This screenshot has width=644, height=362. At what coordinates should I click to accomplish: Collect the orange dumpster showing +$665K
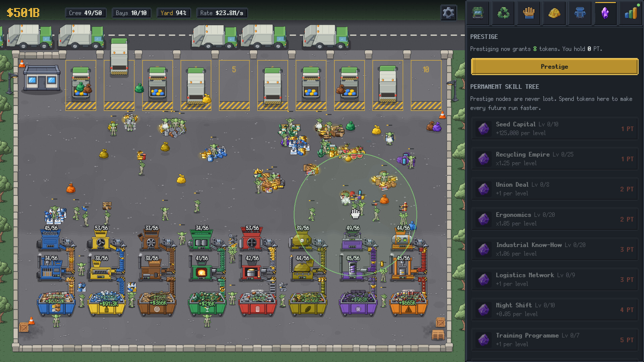tap(409, 303)
